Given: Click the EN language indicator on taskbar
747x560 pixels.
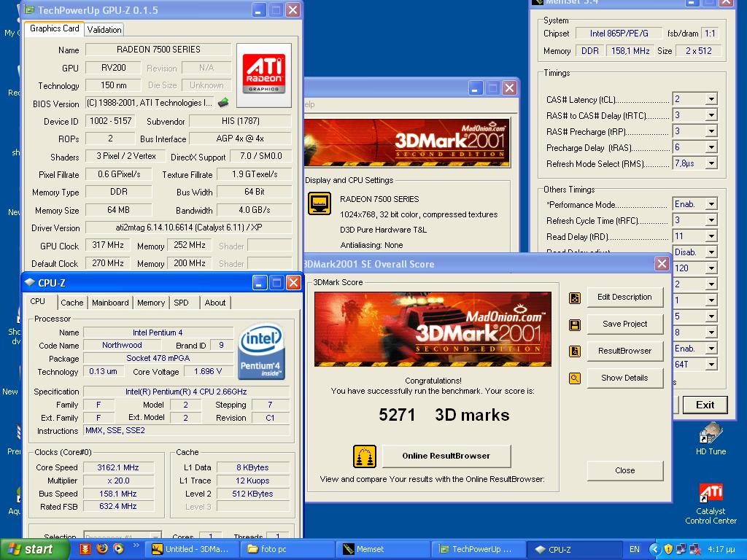Looking at the screenshot, I should pyautogui.click(x=635, y=549).
